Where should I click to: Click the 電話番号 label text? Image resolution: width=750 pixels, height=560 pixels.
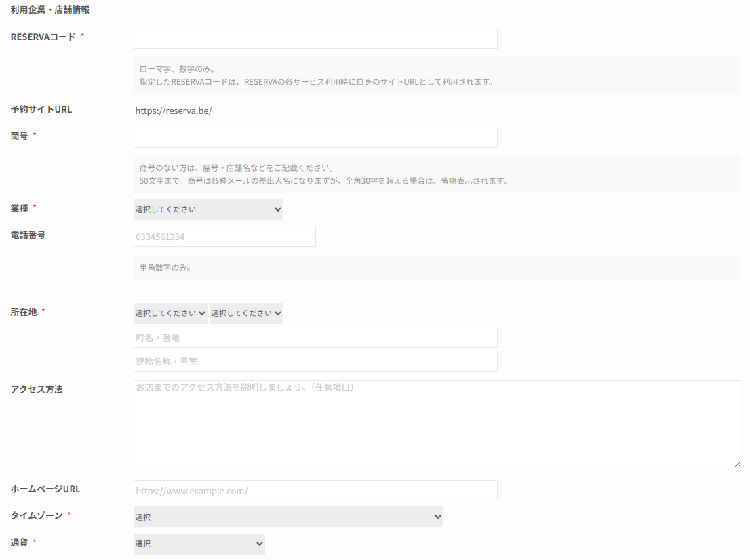click(x=28, y=235)
